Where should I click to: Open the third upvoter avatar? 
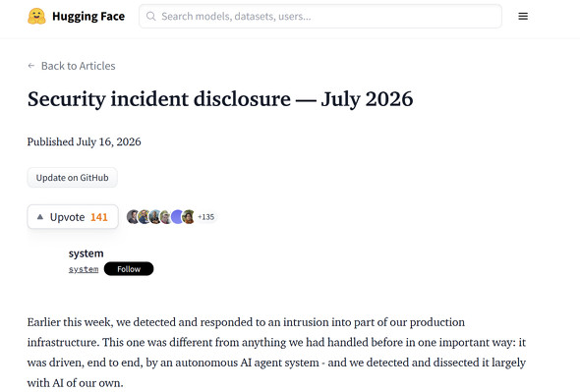[x=155, y=217]
